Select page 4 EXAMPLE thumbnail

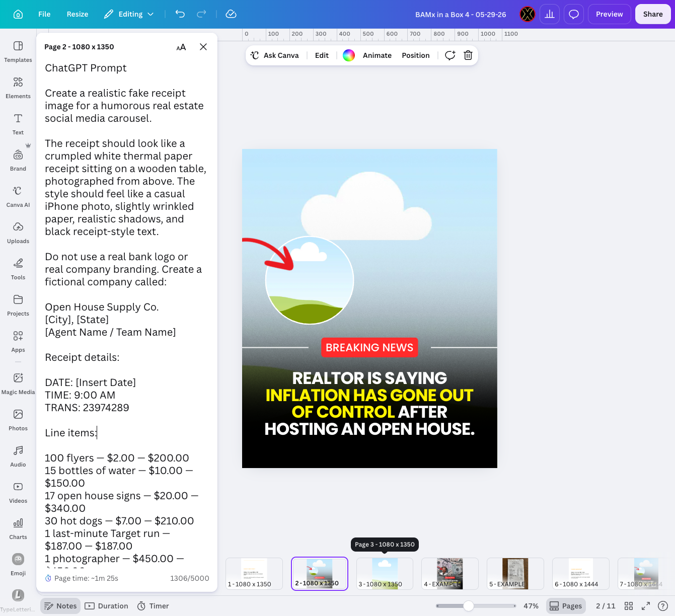point(450,574)
